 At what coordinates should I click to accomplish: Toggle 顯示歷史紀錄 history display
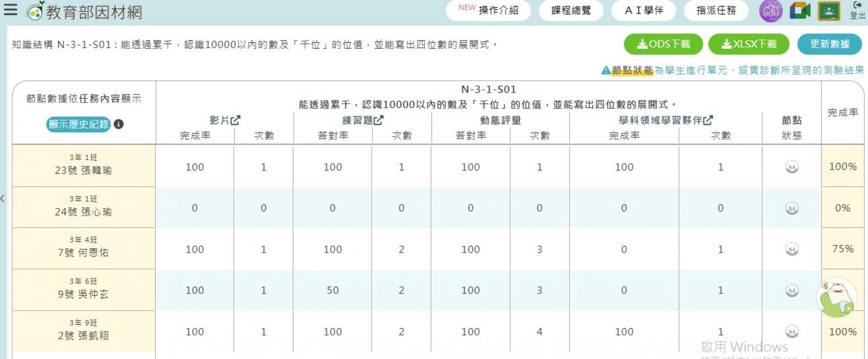79,124
